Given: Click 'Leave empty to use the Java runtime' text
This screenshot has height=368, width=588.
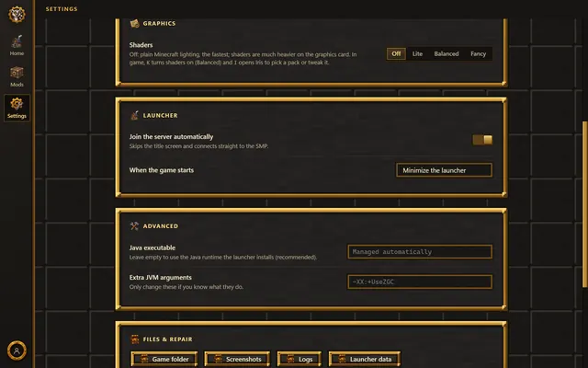Looking at the screenshot, I should click(x=223, y=258).
